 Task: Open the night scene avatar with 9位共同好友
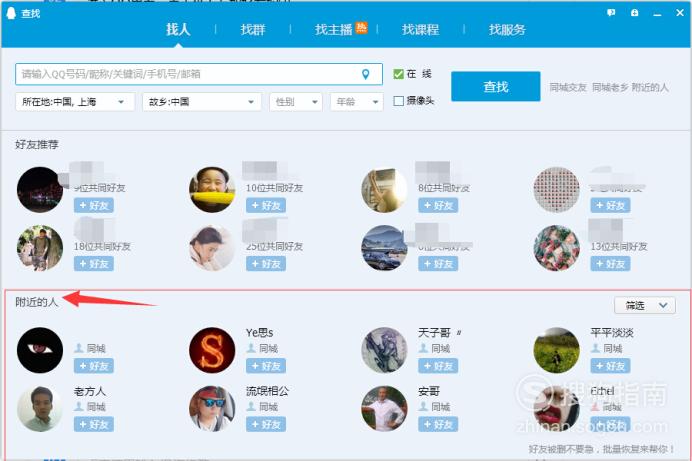tap(40, 190)
